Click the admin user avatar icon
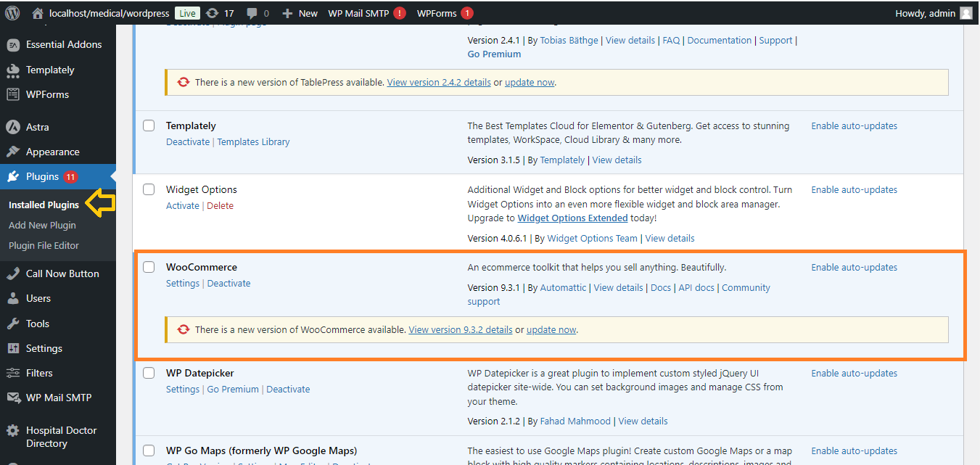The width and height of the screenshot is (980, 465). [965, 13]
